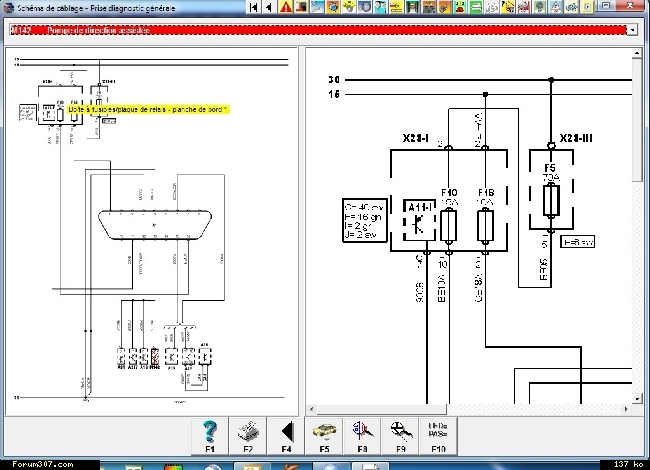Click the yellow fuse box tooltip in overview
650x470 pixels.
coord(148,109)
